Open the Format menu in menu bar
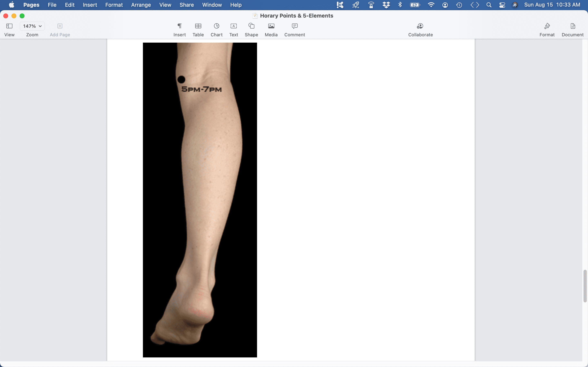Image resolution: width=588 pixels, height=367 pixels. (x=114, y=5)
